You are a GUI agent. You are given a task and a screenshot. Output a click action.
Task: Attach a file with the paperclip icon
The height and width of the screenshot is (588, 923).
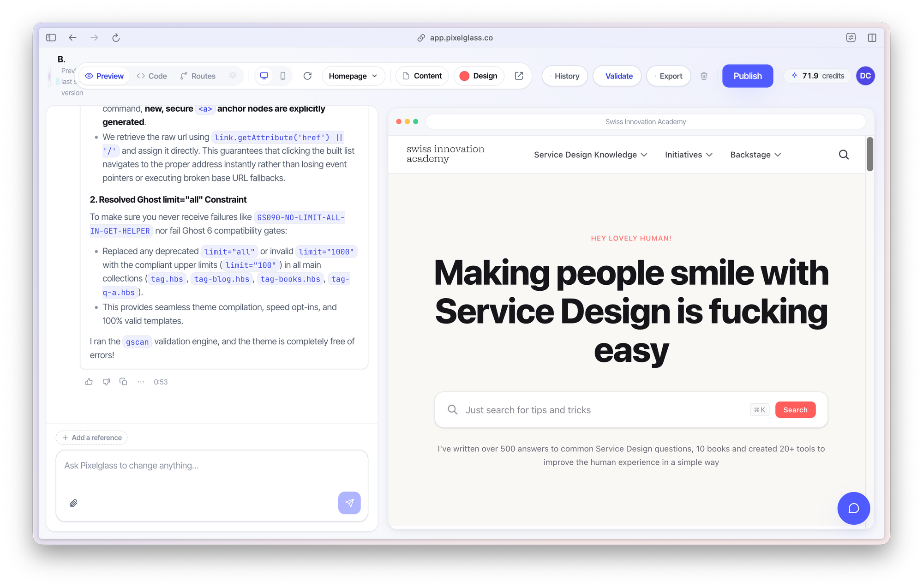pyautogui.click(x=73, y=503)
